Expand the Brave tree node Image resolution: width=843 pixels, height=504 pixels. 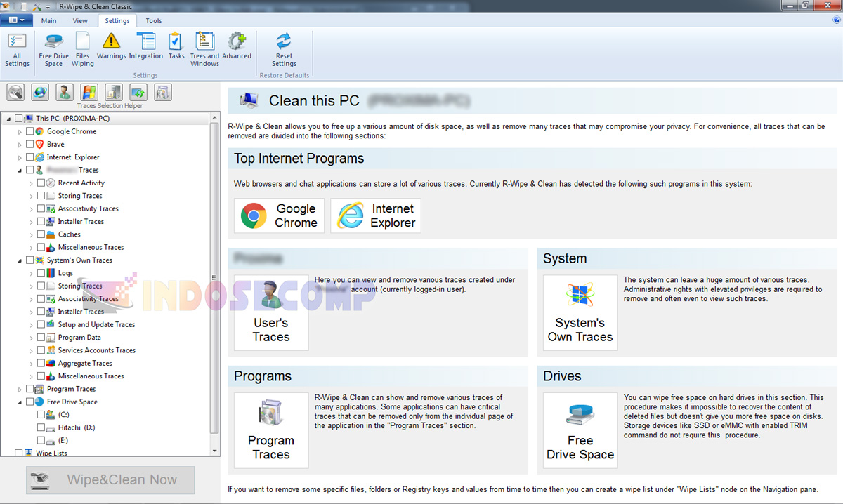coord(20,144)
